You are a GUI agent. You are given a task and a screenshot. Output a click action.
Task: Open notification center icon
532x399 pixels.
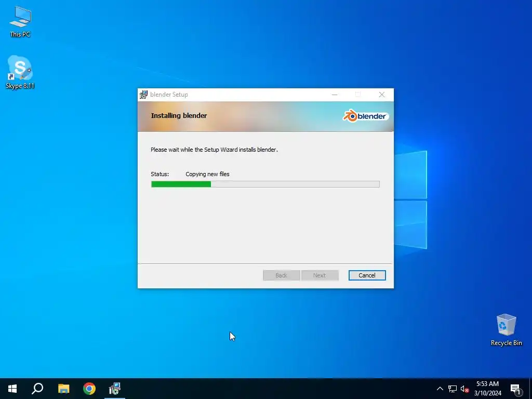point(515,389)
